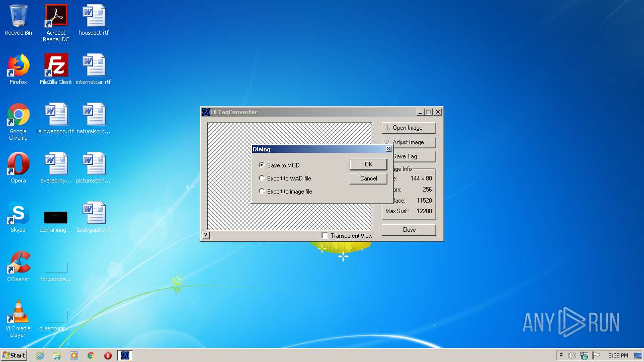Open greencomp... desktop file
Screen dimensions: 644x362
point(56,320)
